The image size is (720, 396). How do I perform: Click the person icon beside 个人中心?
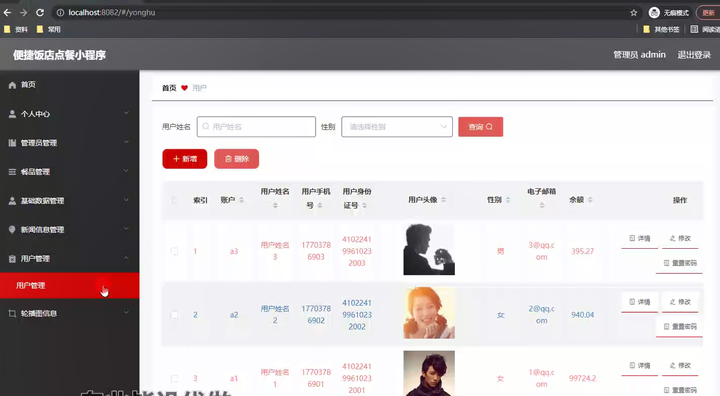point(12,114)
